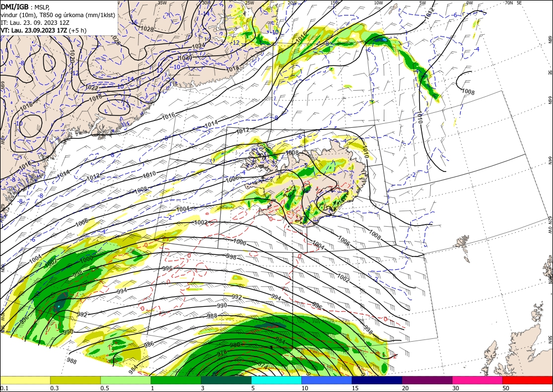Click the '35W' longitude label
The height and width of the screenshot is (392, 553).
162,3
